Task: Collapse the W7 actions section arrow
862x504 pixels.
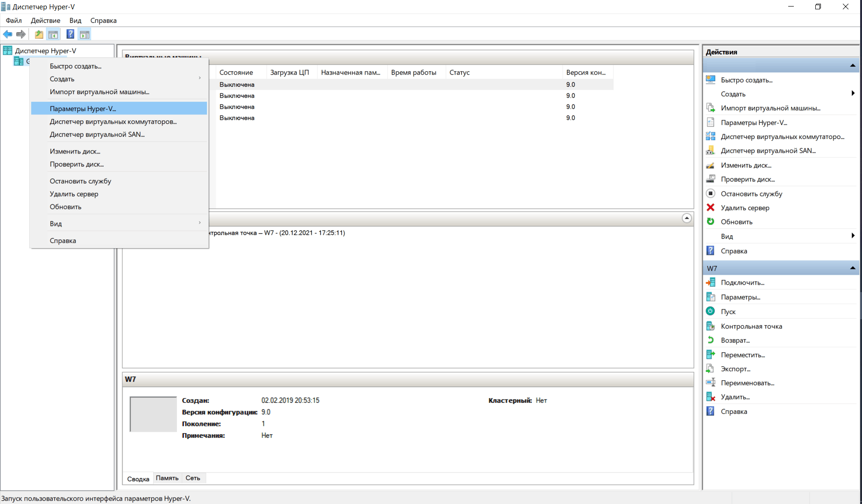Action: pyautogui.click(x=853, y=268)
